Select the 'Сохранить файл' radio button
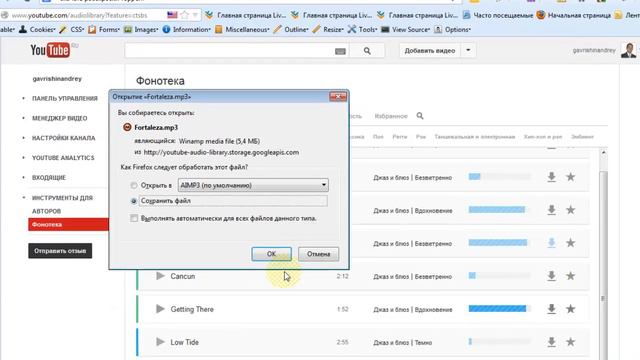Image resolution: width=640 pixels, height=360 pixels. 134,201
